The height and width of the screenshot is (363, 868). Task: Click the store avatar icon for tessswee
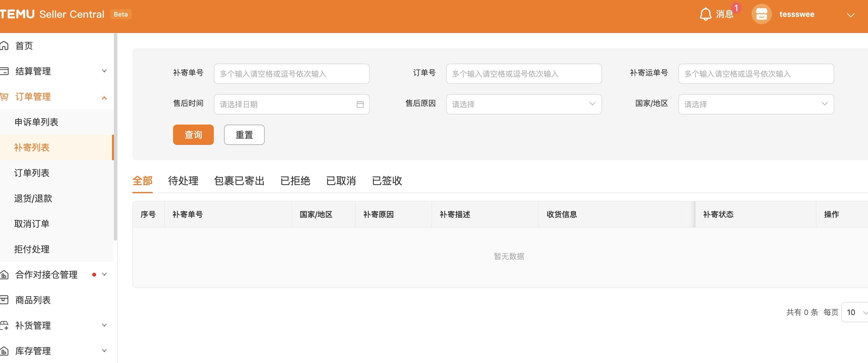tap(761, 14)
